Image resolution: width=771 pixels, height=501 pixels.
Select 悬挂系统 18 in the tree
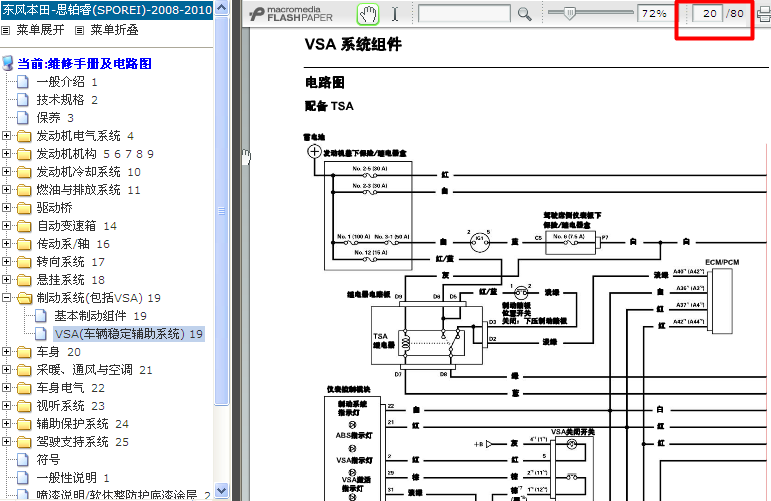click(70, 280)
